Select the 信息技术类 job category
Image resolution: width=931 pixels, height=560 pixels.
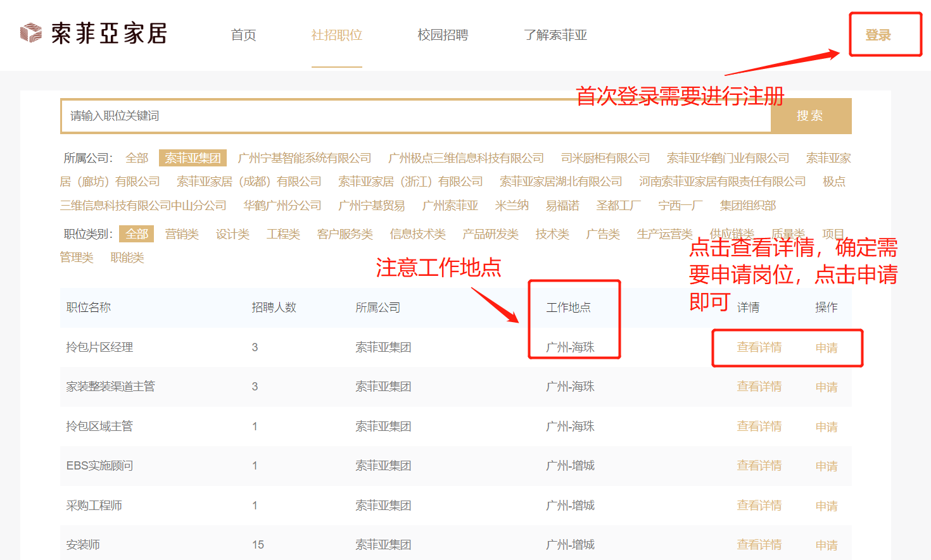point(417,234)
